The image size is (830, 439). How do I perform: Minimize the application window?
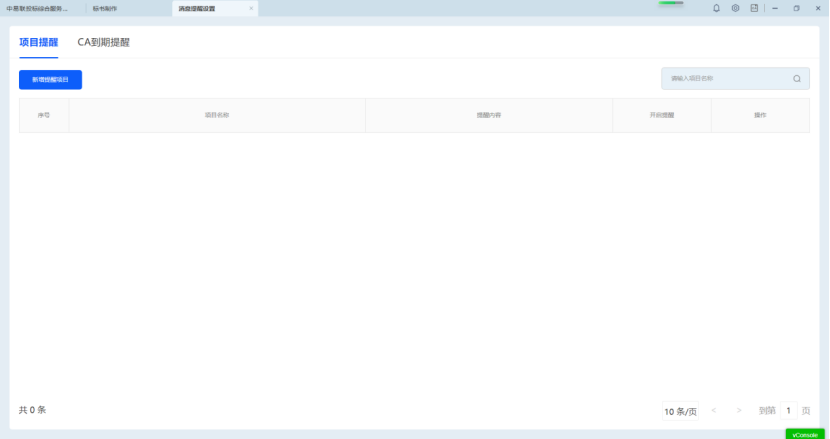[775, 8]
